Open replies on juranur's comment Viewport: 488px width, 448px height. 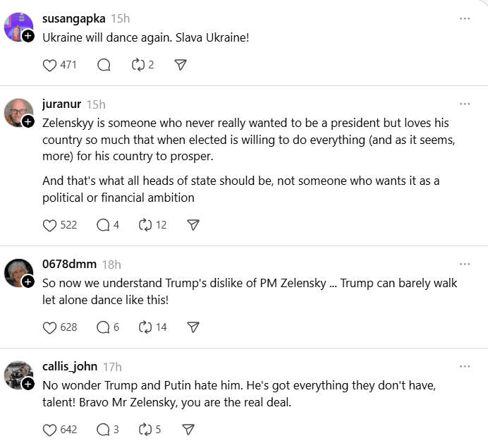tap(103, 225)
